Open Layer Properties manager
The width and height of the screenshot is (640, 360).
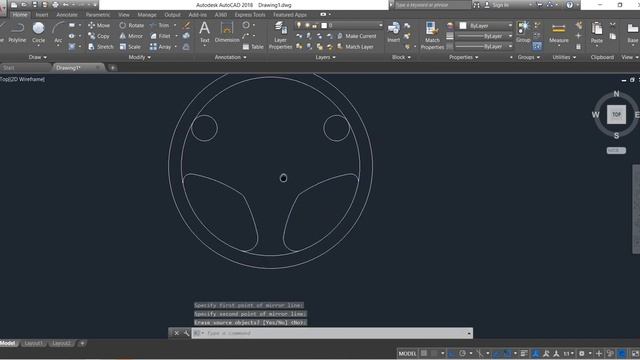pos(280,35)
